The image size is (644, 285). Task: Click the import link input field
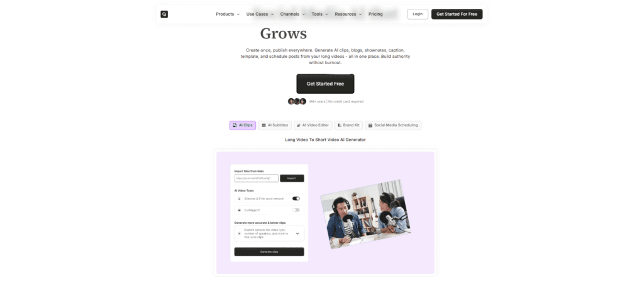(257, 178)
